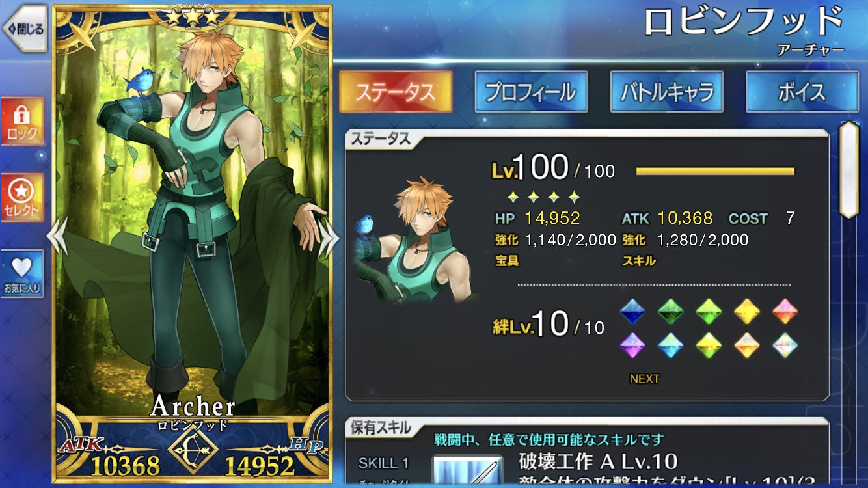Open the ボイス voice tab

tap(802, 92)
